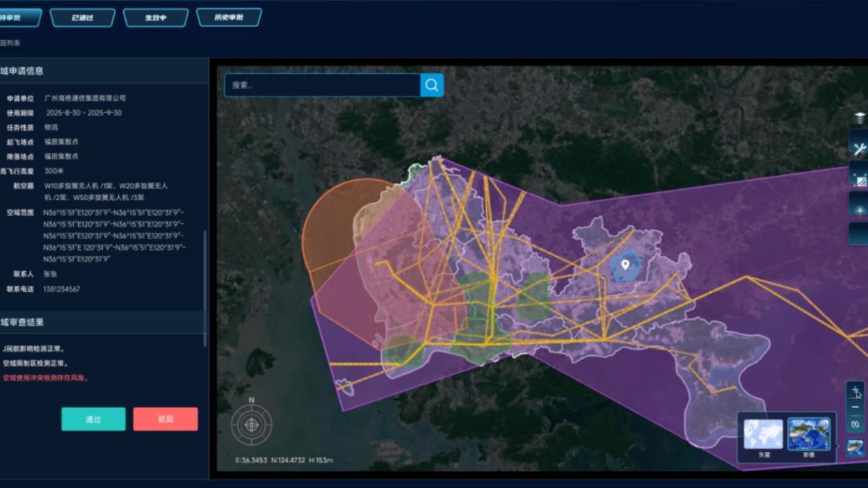
Task: Reset map view with the rotate icon
Action: tap(855, 423)
